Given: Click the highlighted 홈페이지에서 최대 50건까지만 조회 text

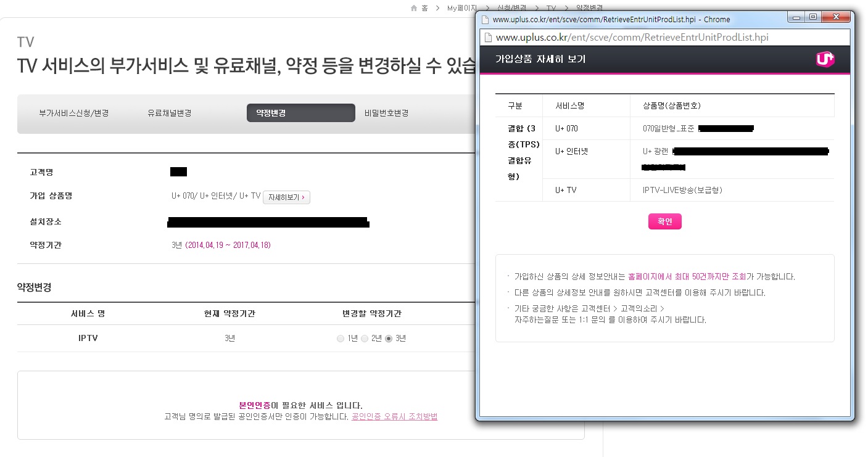Looking at the screenshot, I should point(687,277).
